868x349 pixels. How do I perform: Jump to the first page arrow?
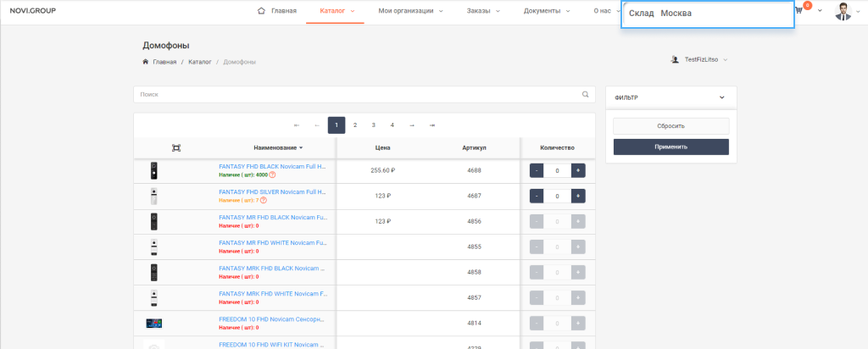[298, 125]
